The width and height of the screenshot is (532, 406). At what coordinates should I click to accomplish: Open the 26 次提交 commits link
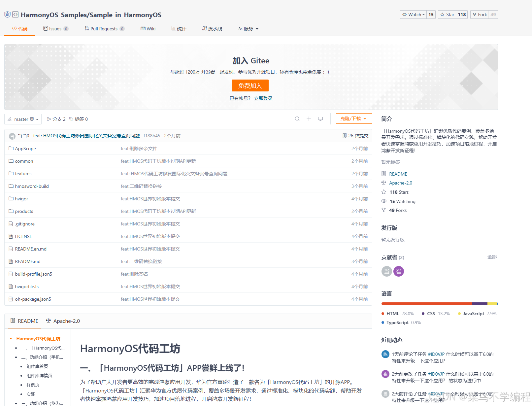(x=355, y=136)
